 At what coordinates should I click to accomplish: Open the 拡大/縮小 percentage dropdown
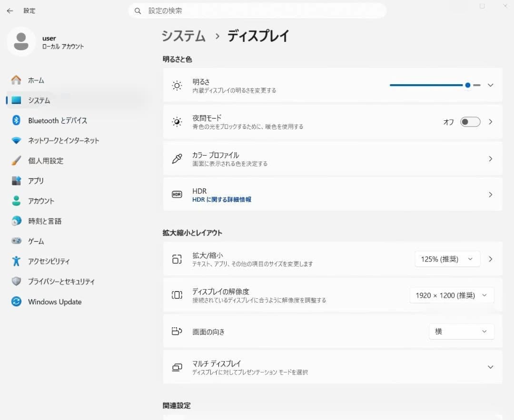(x=446, y=259)
